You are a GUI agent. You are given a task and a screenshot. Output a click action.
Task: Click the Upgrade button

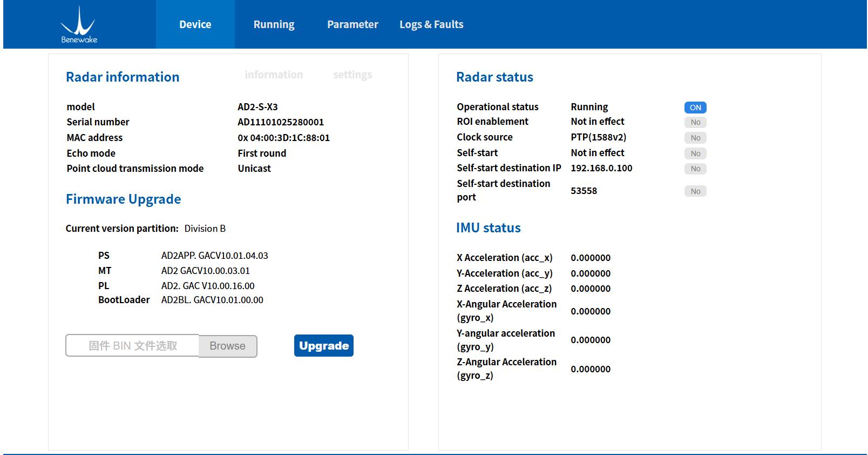point(324,346)
